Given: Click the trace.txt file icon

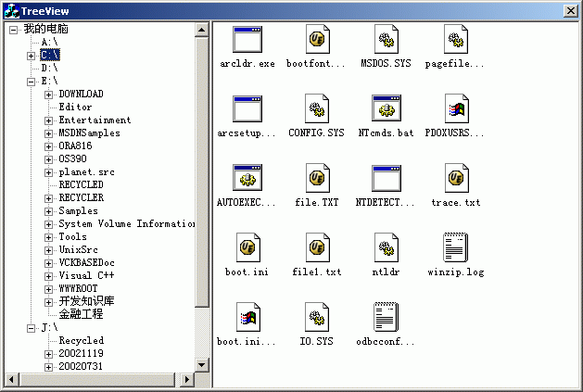Looking at the screenshot, I should pyautogui.click(x=457, y=178).
